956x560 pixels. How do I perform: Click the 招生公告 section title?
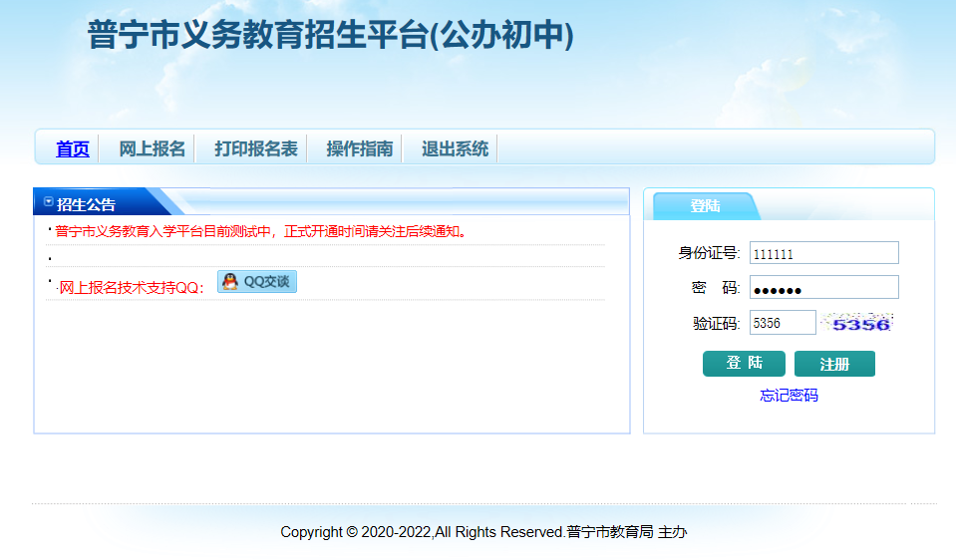click(x=86, y=204)
